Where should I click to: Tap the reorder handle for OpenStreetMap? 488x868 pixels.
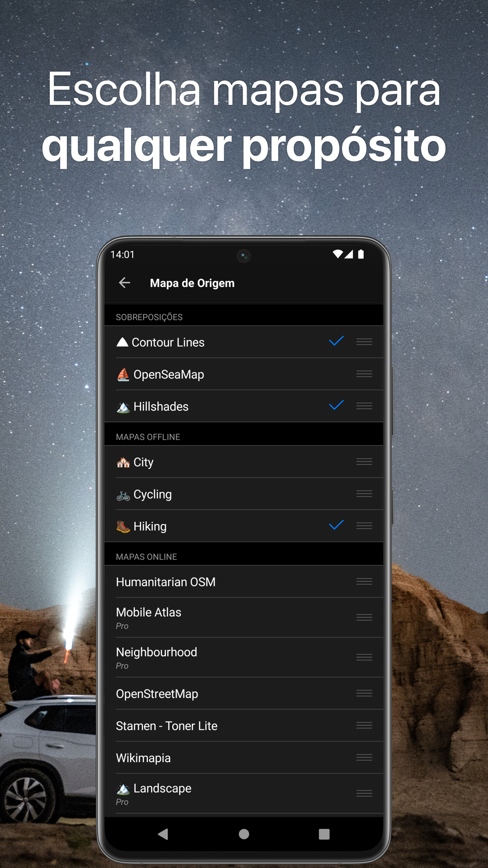[364, 693]
